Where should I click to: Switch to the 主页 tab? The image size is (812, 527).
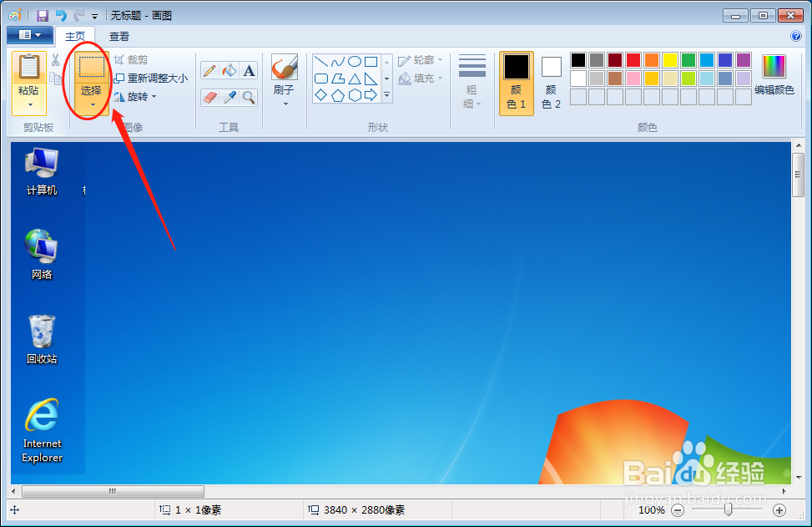click(75, 36)
